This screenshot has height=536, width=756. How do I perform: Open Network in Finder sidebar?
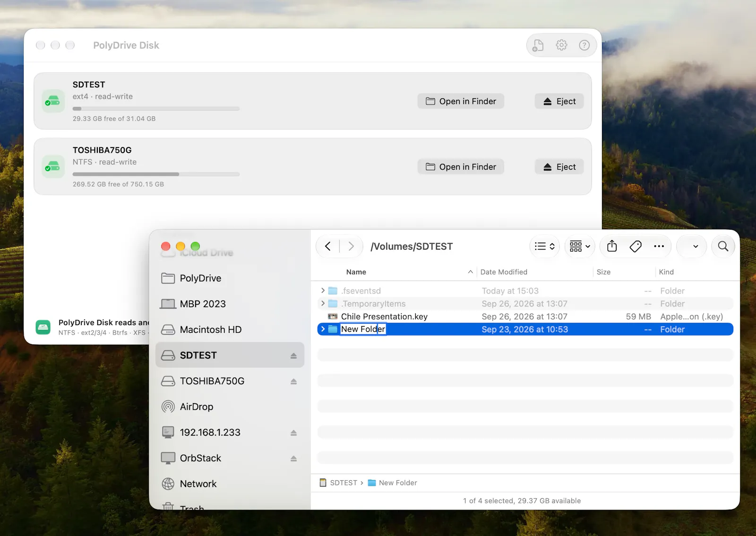click(230, 484)
